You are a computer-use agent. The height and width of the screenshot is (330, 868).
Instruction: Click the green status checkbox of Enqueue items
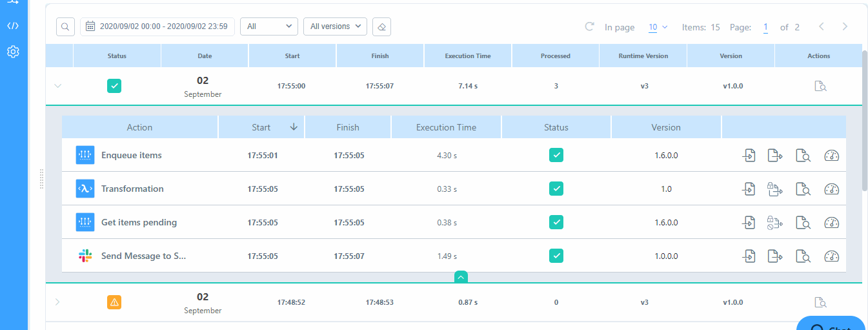(556, 155)
